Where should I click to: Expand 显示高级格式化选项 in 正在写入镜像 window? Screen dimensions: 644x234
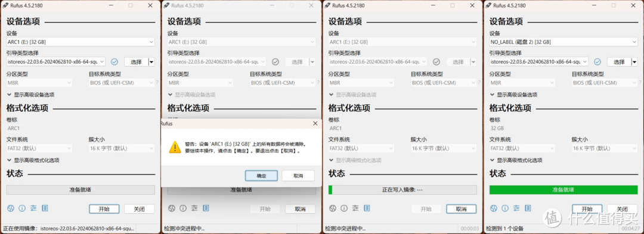coord(355,160)
